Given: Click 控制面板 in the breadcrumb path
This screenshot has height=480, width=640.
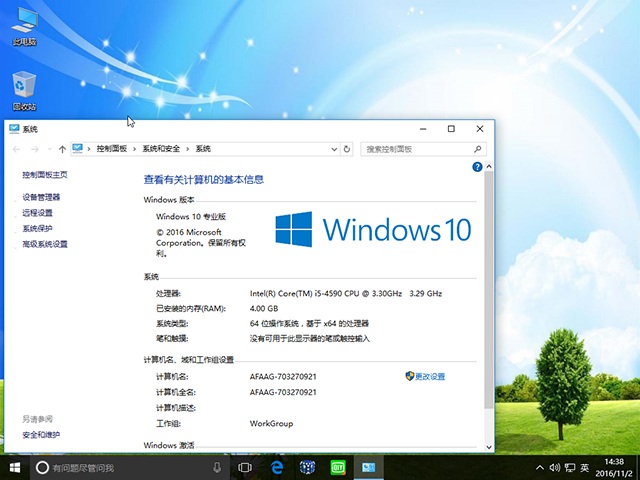Looking at the screenshot, I should pyautogui.click(x=111, y=149).
